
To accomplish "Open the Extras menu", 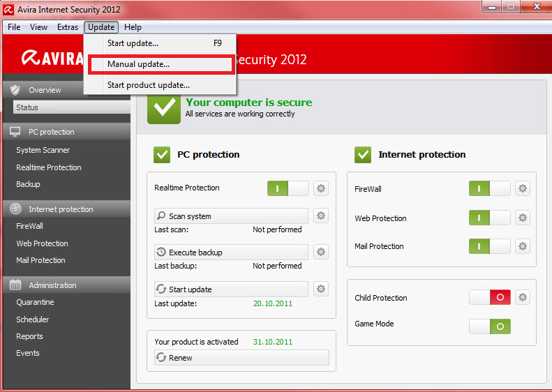I will 68,27.
